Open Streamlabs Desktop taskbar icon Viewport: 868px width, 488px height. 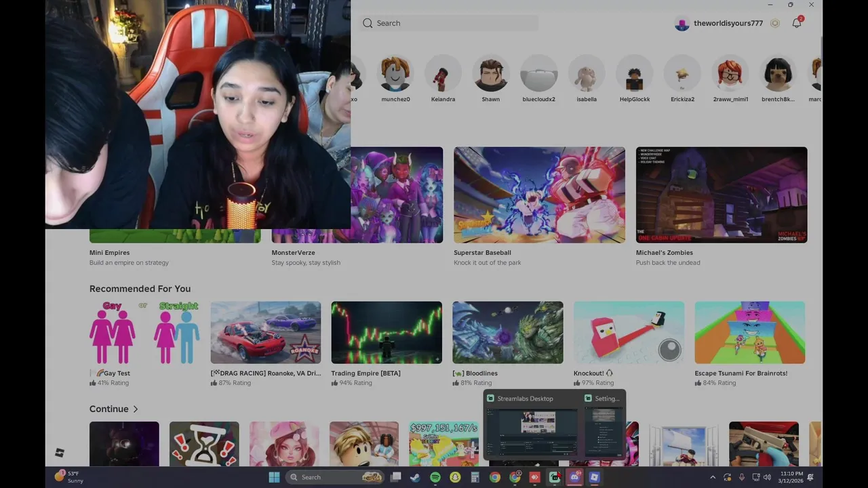555,477
